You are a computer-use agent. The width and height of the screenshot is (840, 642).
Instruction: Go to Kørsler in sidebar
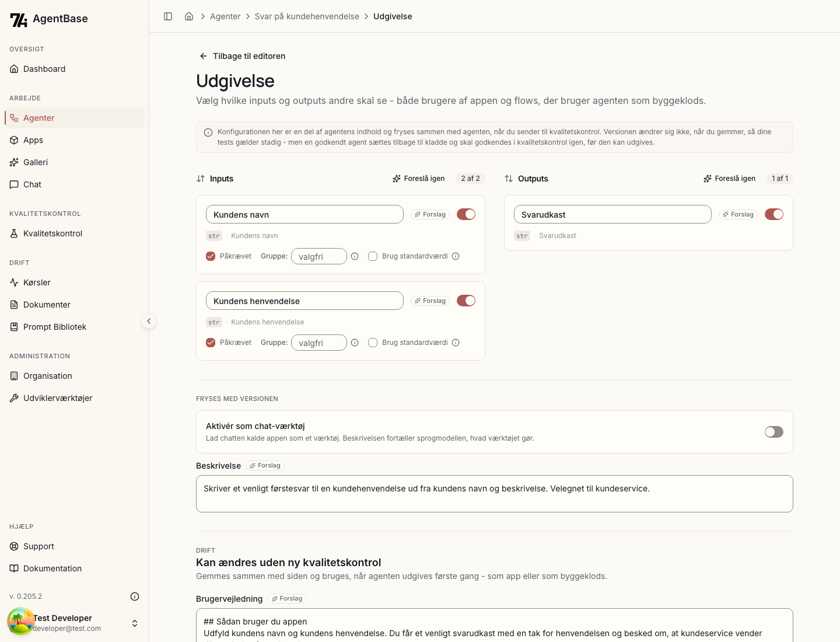click(74, 282)
